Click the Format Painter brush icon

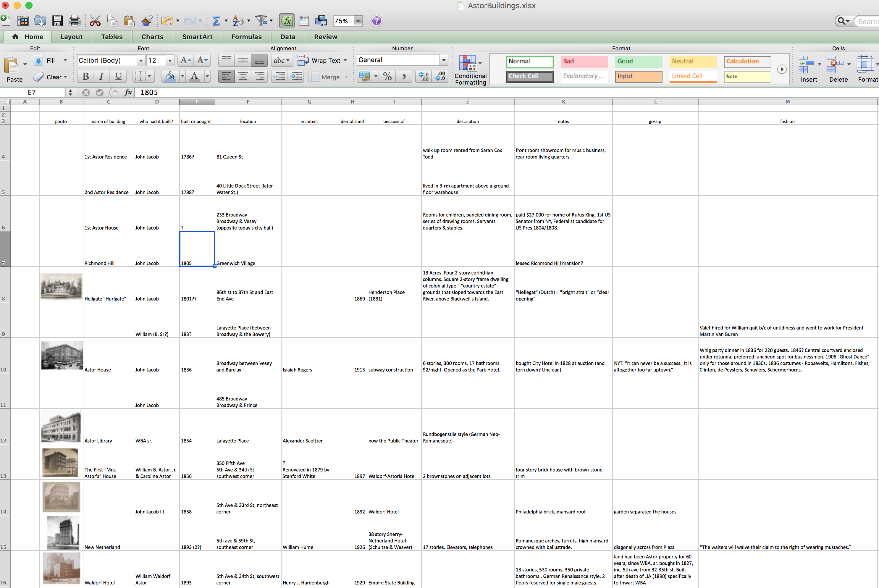(147, 21)
